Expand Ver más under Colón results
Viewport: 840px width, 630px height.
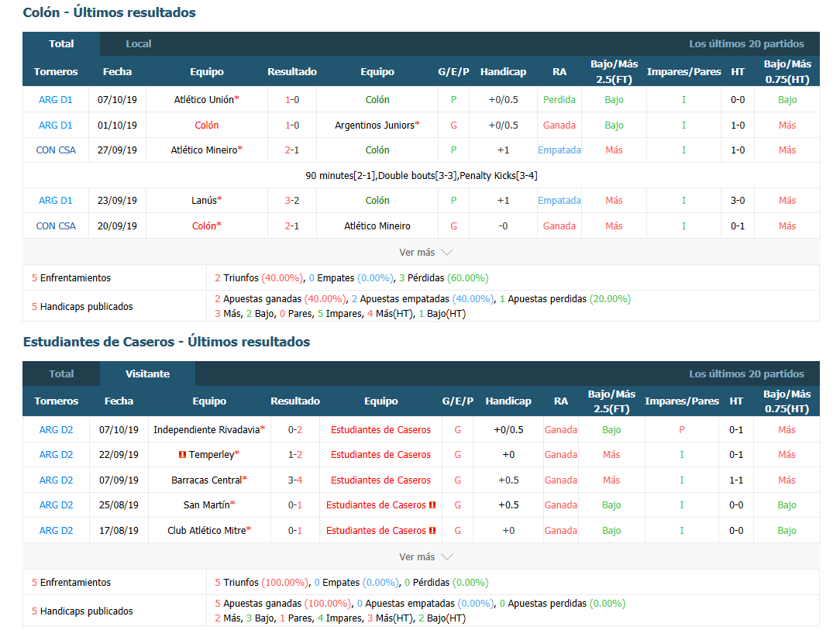point(426,253)
